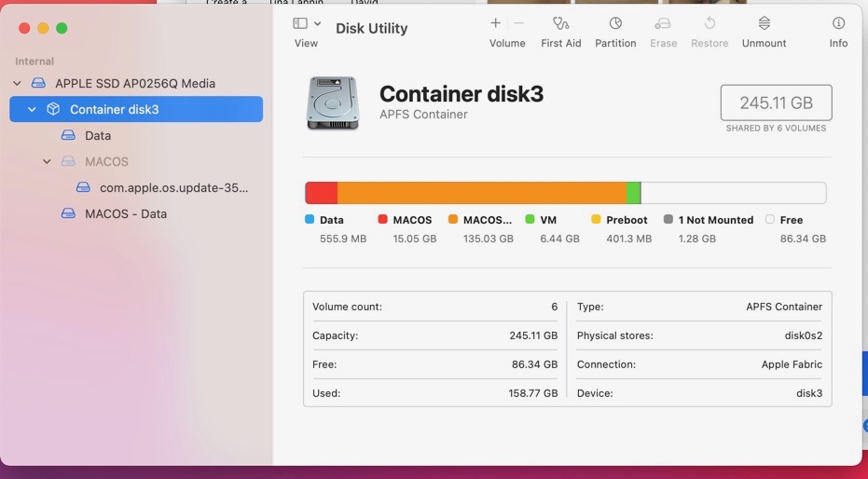The width and height of the screenshot is (868, 479).
Task: Click the Capacity row value
Action: coord(533,335)
